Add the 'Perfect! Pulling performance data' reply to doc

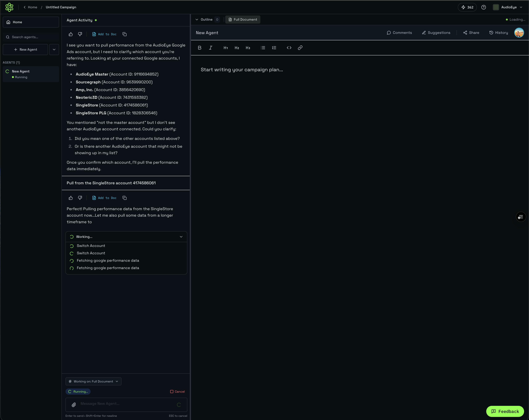(104, 198)
